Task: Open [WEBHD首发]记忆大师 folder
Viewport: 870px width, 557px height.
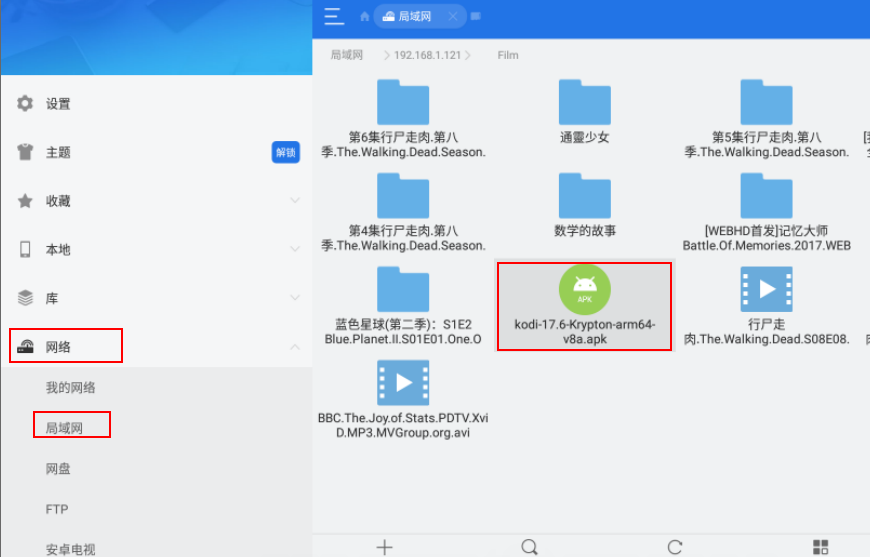Action: point(766,196)
